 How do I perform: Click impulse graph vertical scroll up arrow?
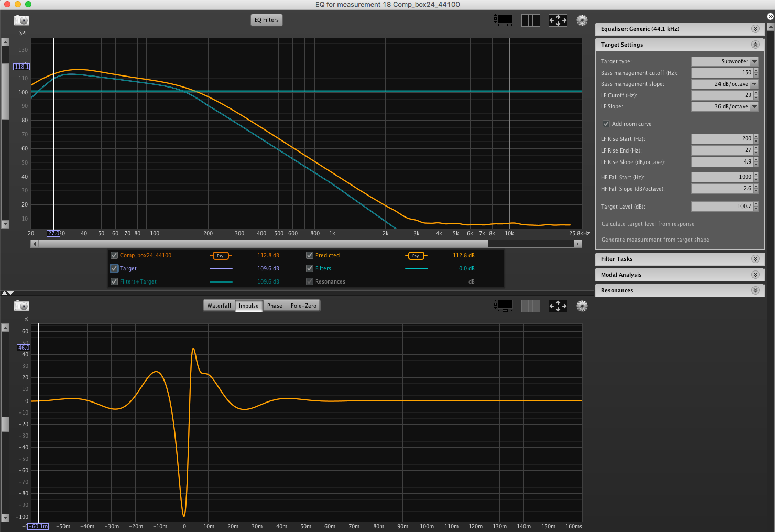pos(5,328)
